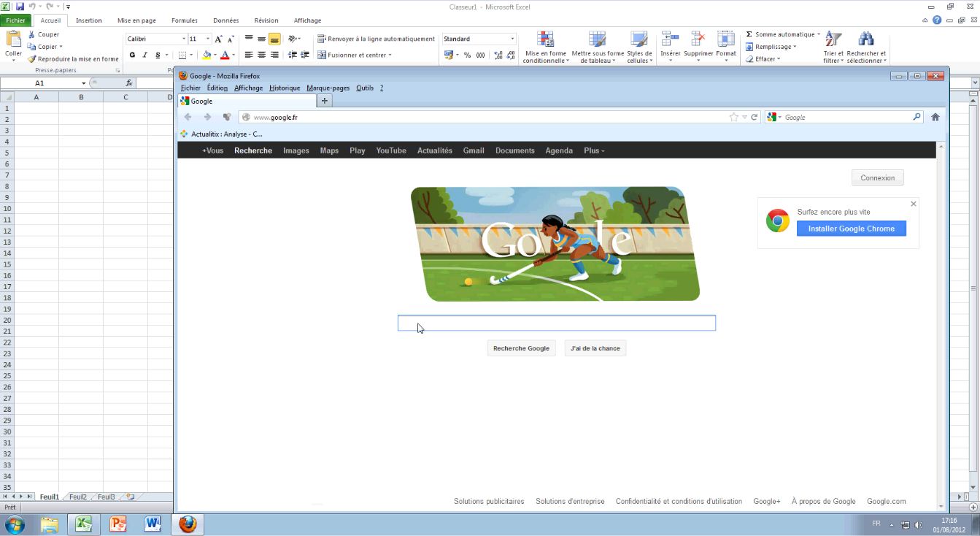Expand the Fusionner et centrer dropdown arrow
Image resolution: width=980 pixels, height=536 pixels.
click(390, 55)
